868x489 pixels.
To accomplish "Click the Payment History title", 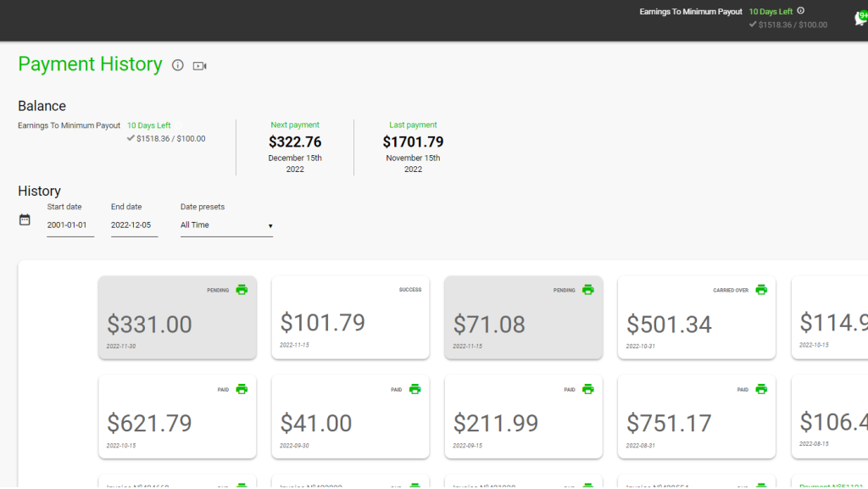I will [90, 64].
